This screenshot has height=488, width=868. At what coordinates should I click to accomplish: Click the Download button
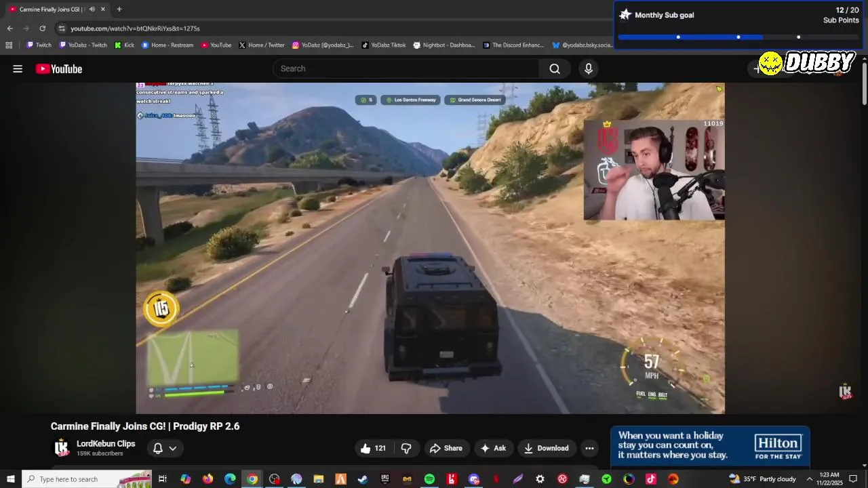[546, 448]
